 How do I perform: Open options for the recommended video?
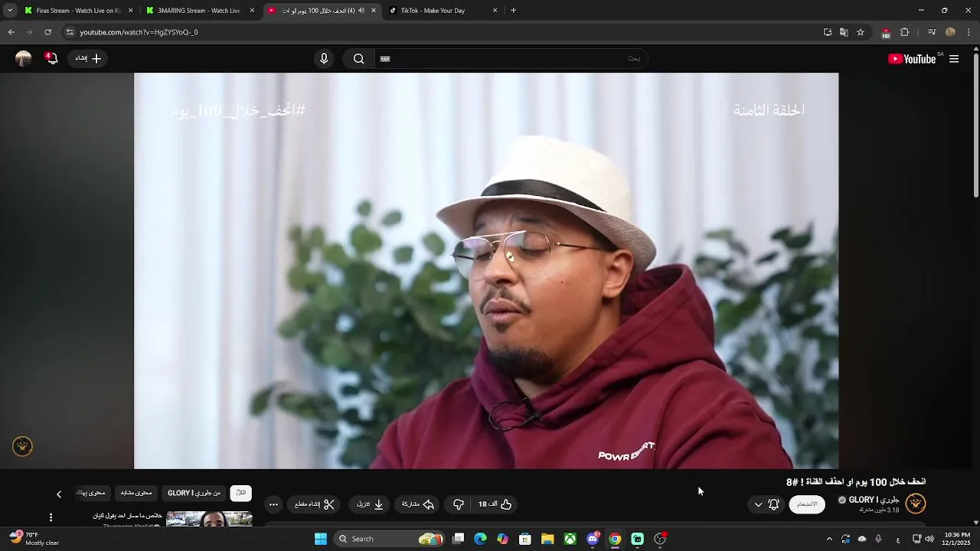(51, 518)
